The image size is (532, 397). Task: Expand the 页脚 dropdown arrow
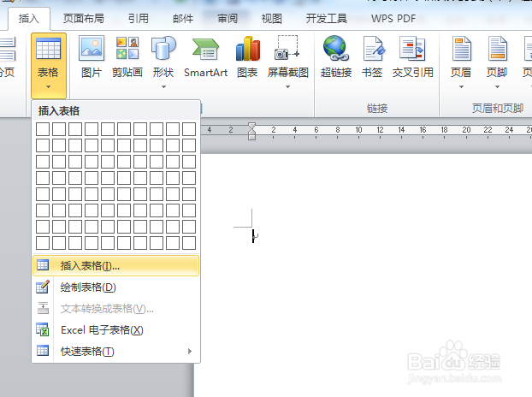pos(498,87)
